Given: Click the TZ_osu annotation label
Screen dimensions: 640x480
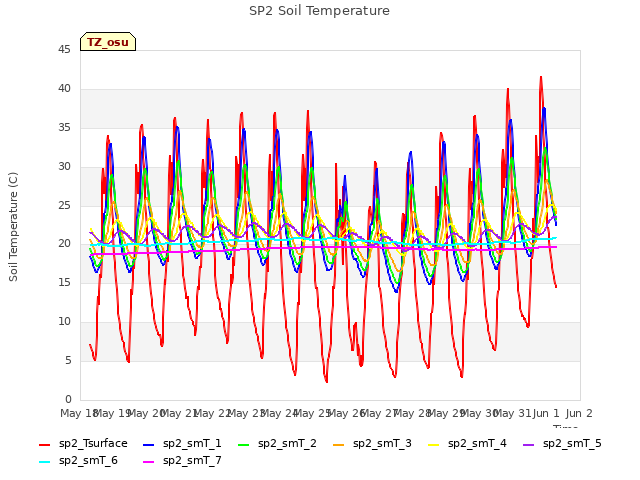Looking at the screenshot, I should (108, 42).
